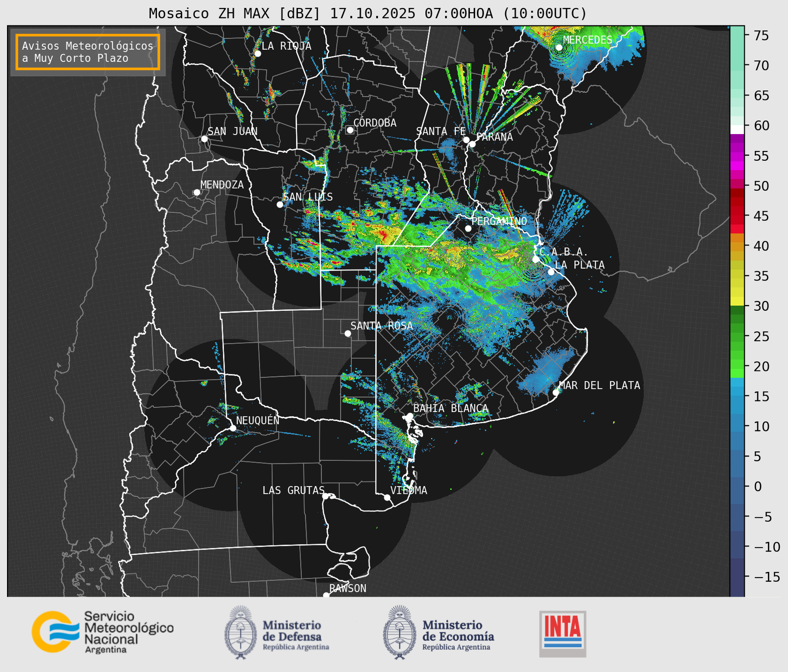Click the MERCEDES city label
Viewport: 788px width, 672px height.
click(x=588, y=40)
